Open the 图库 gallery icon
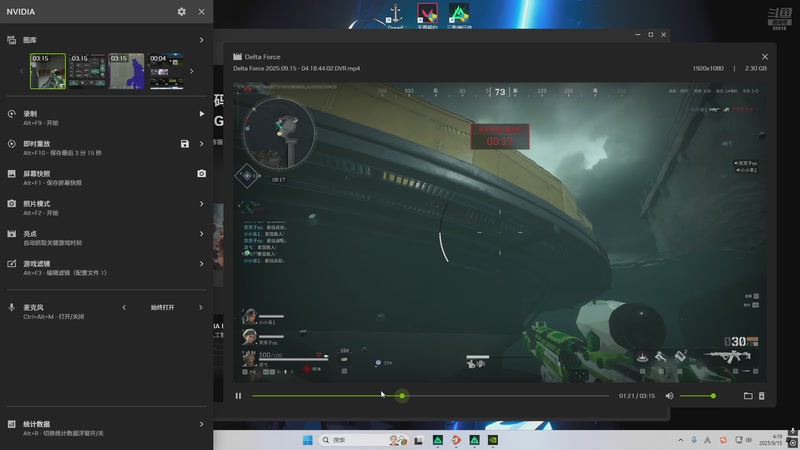The image size is (800, 450). coord(11,40)
